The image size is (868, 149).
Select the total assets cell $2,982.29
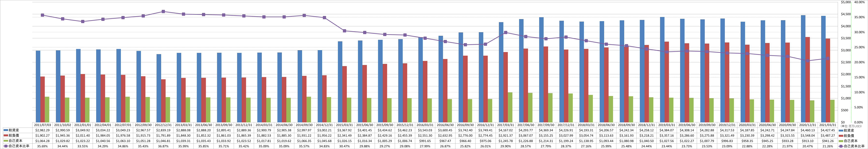coord(43,130)
